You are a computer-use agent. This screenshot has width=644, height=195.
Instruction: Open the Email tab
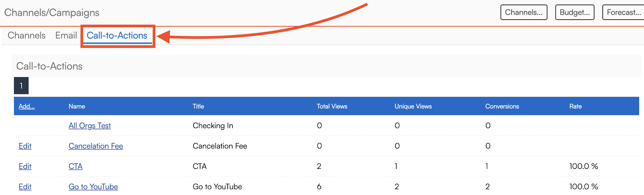[66, 35]
